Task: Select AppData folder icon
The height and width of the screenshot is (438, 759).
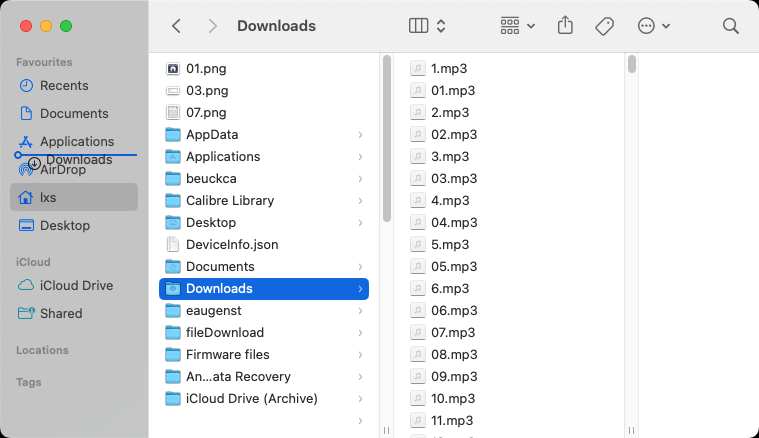Action: (173, 135)
